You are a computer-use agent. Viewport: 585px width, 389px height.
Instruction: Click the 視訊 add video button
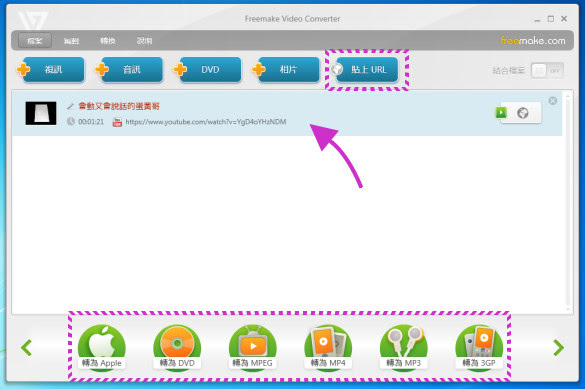pos(51,69)
